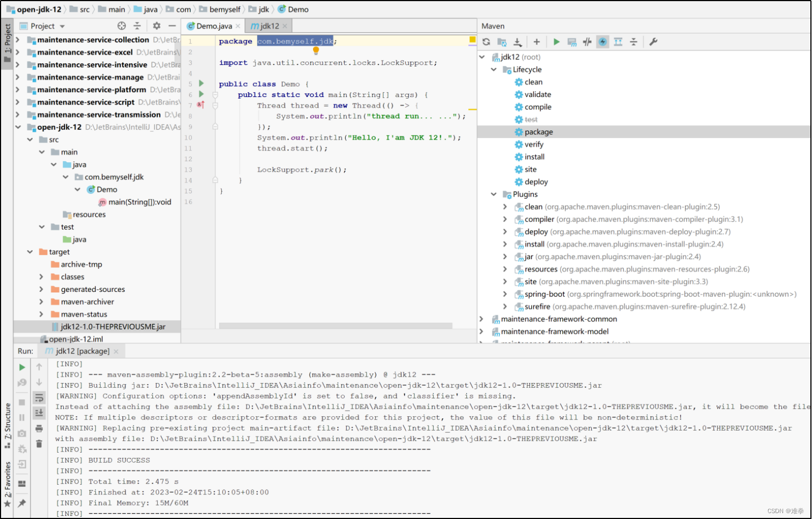Toggle soft-wrap in Run console
Viewport: 812px width, 519px height.
(x=39, y=397)
